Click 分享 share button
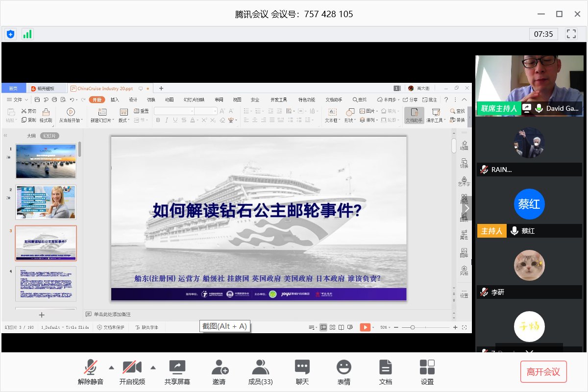Image resolution: width=588 pixels, height=392 pixels. point(410,99)
